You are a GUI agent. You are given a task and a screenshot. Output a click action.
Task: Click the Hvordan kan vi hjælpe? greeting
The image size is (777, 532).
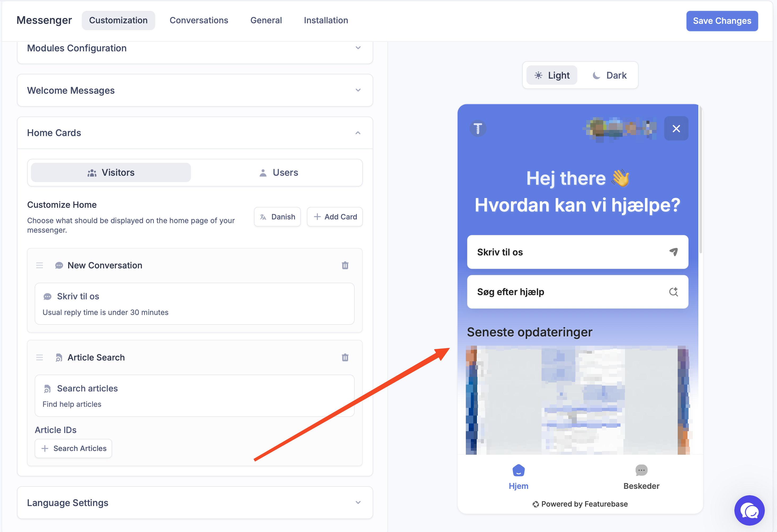[x=577, y=205]
